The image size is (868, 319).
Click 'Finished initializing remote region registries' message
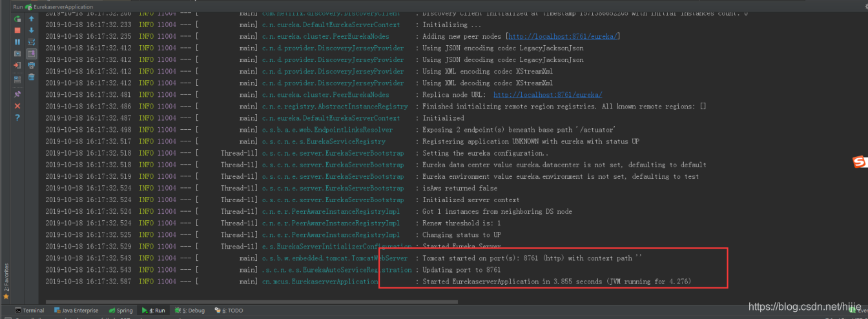coord(564,107)
